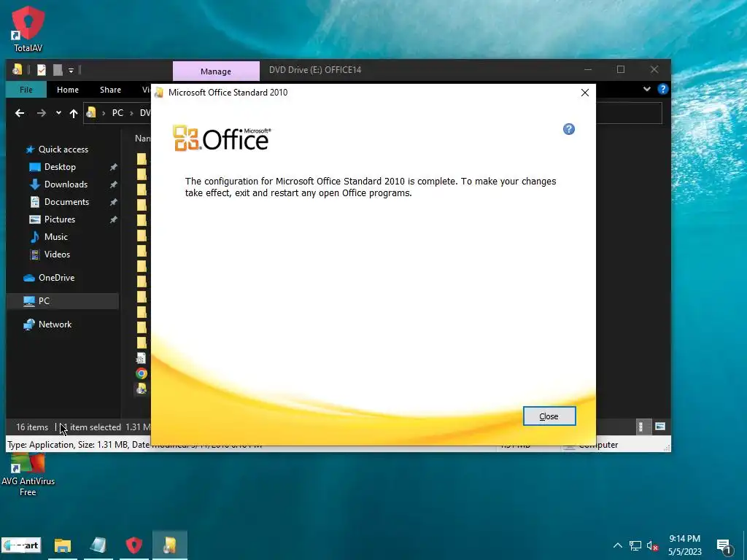The image size is (747, 560).
Task: Open the Office setup help icon
Action: [x=569, y=129]
